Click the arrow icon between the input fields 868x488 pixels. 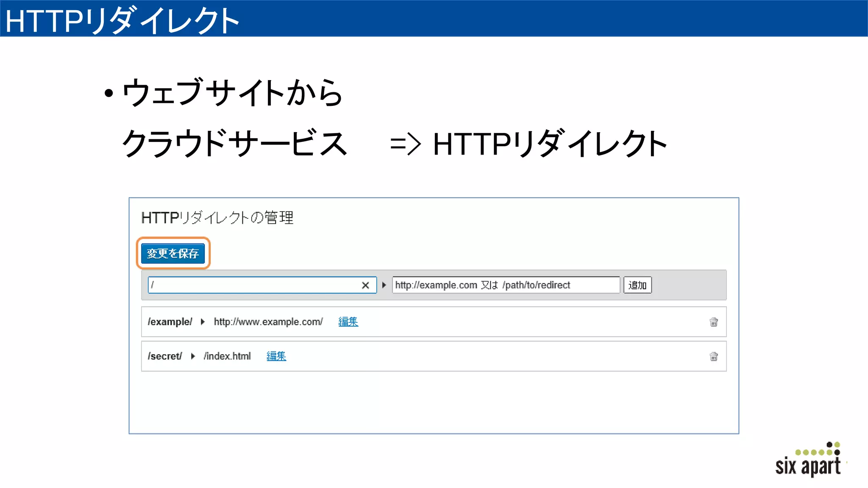pyautogui.click(x=384, y=285)
